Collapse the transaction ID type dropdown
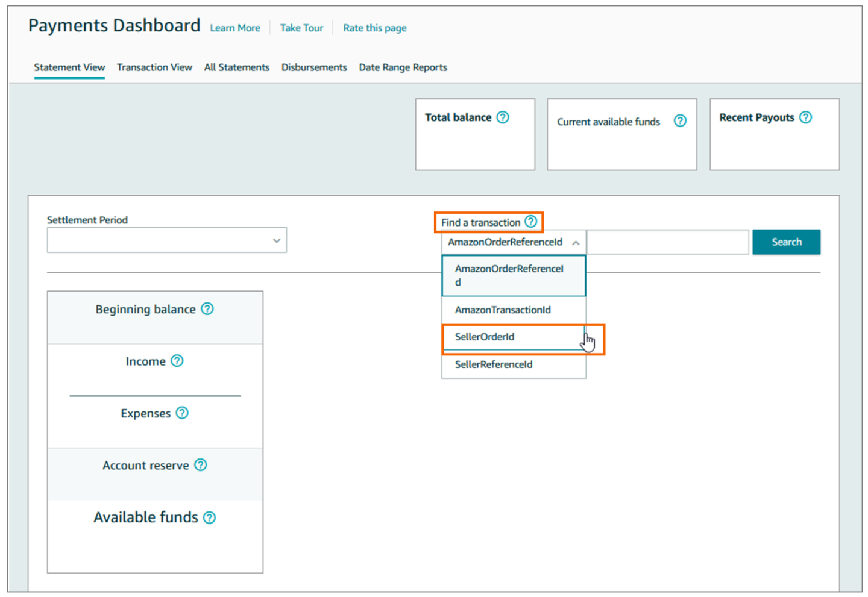 point(577,242)
